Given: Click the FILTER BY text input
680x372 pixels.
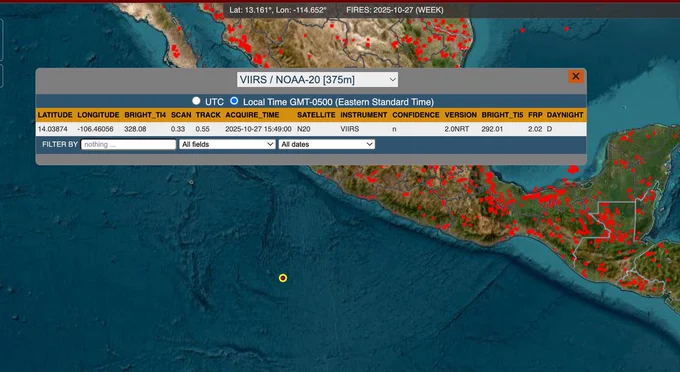Looking at the screenshot, I should [x=128, y=144].
